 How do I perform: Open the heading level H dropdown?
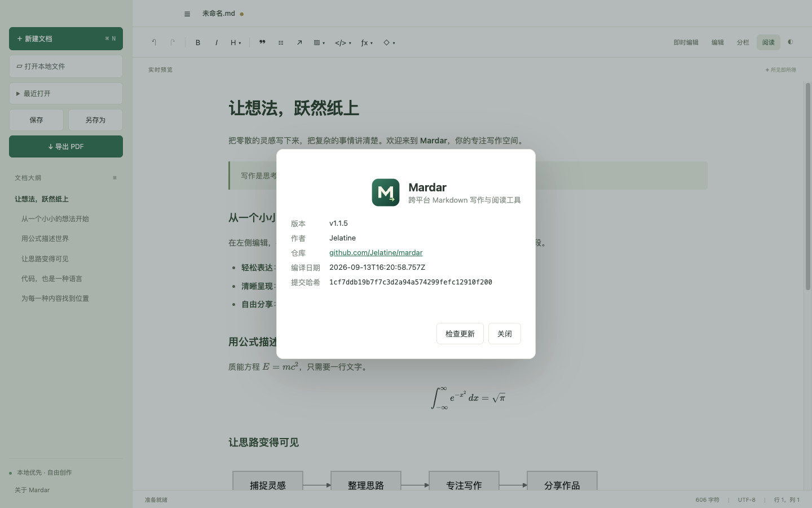(x=236, y=42)
